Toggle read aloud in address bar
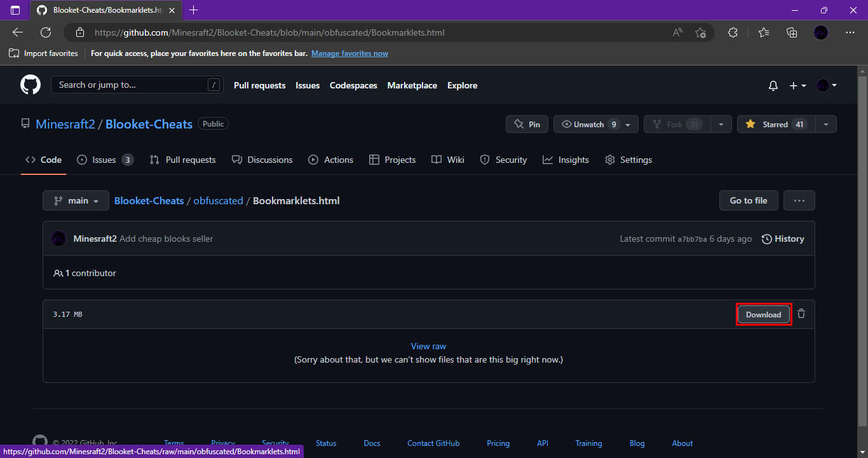Viewport: 868px width, 458px height. [677, 32]
